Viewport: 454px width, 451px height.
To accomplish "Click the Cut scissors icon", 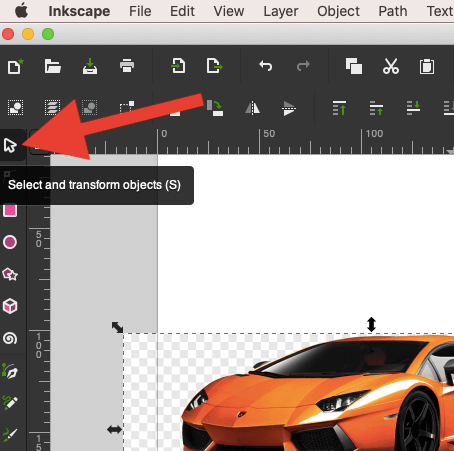I will click(x=391, y=66).
